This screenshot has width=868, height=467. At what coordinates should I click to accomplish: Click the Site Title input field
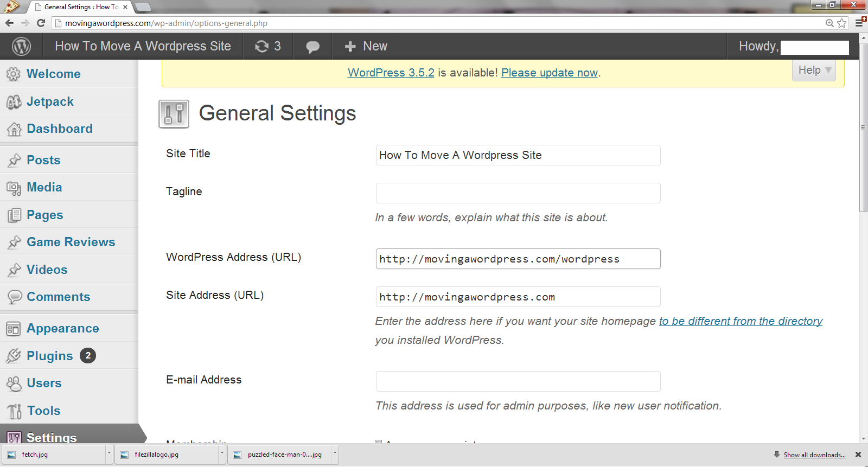pyautogui.click(x=518, y=155)
